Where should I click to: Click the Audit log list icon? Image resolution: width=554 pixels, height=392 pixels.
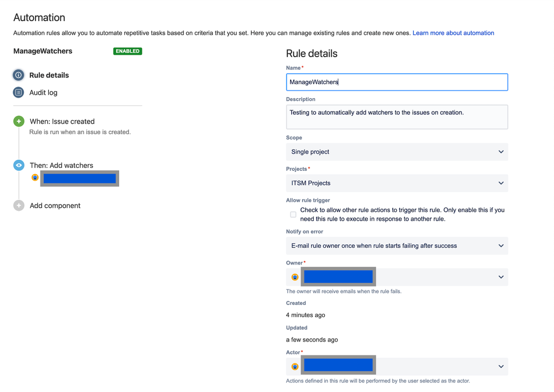tap(18, 92)
